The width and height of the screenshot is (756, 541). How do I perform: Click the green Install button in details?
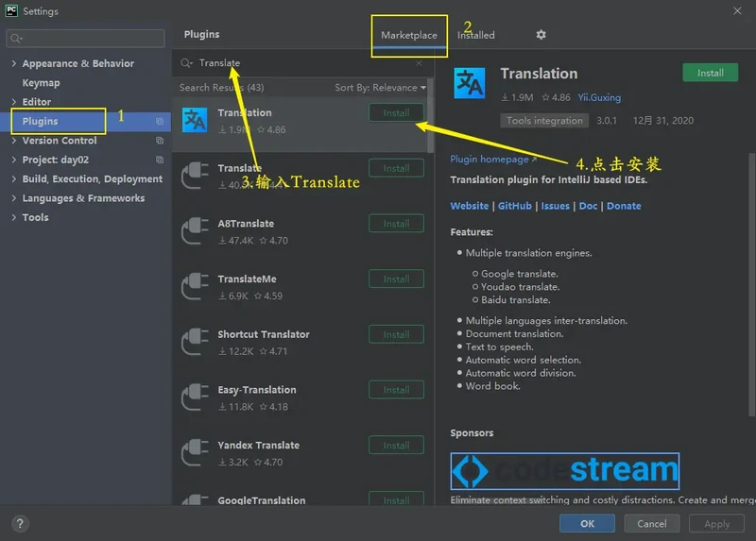click(710, 73)
